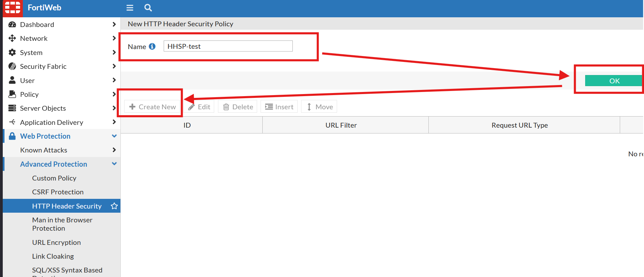Open the Application Delivery menu label

pyautogui.click(x=52, y=122)
